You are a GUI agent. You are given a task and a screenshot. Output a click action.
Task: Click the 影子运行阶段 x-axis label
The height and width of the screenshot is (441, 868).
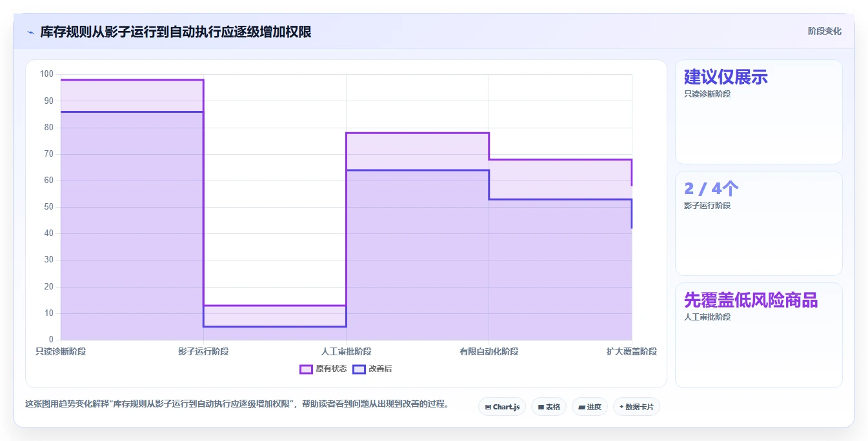[x=203, y=351]
